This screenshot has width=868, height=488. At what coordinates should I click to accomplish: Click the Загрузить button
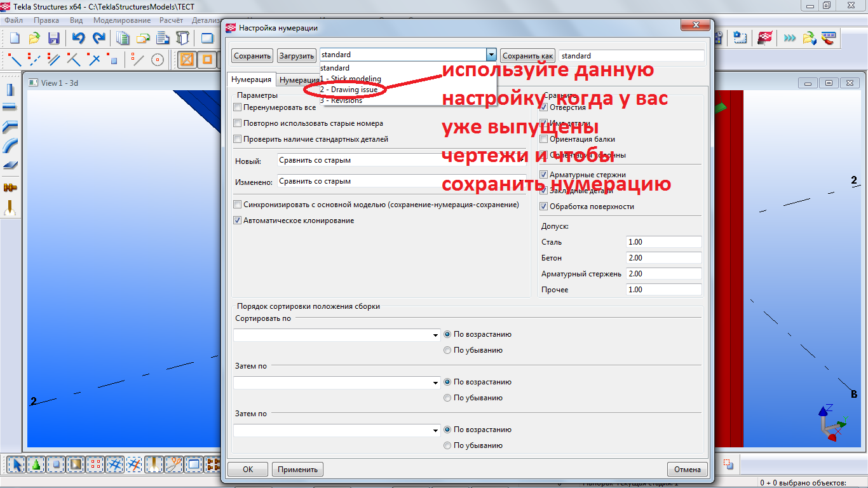(297, 56)
